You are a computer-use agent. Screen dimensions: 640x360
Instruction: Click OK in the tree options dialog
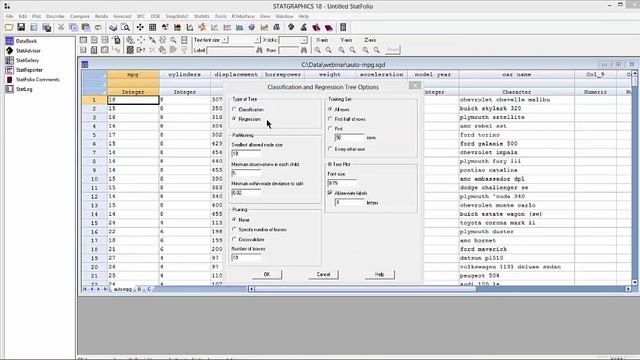[267, 274]
